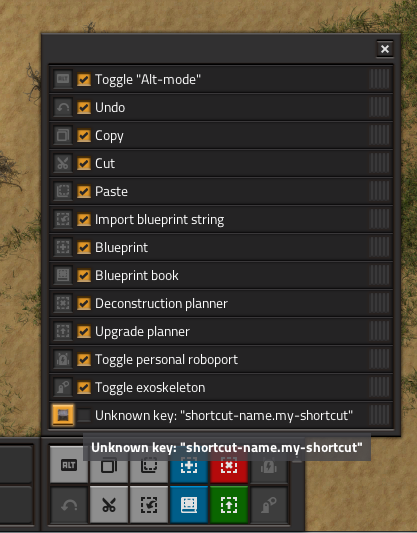Click the drag handle on the Copy row
The width and height of the screenshot is (417, 533).
point(379,135)
